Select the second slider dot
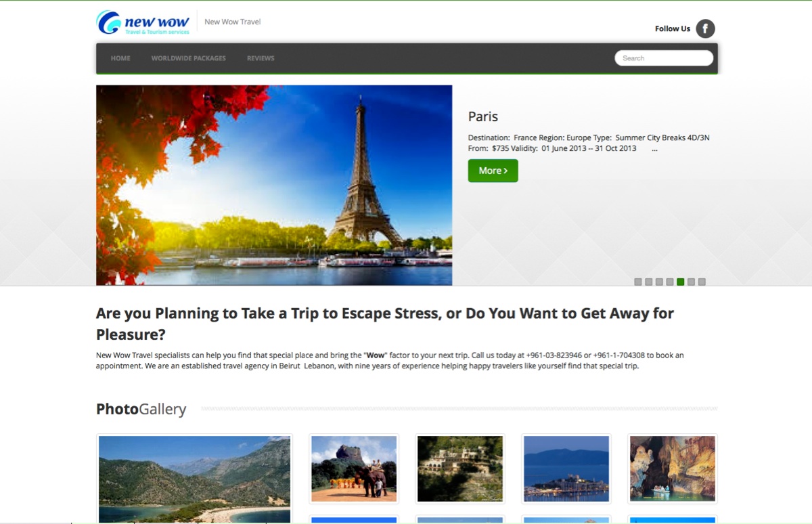 click(x=648, y=282)
